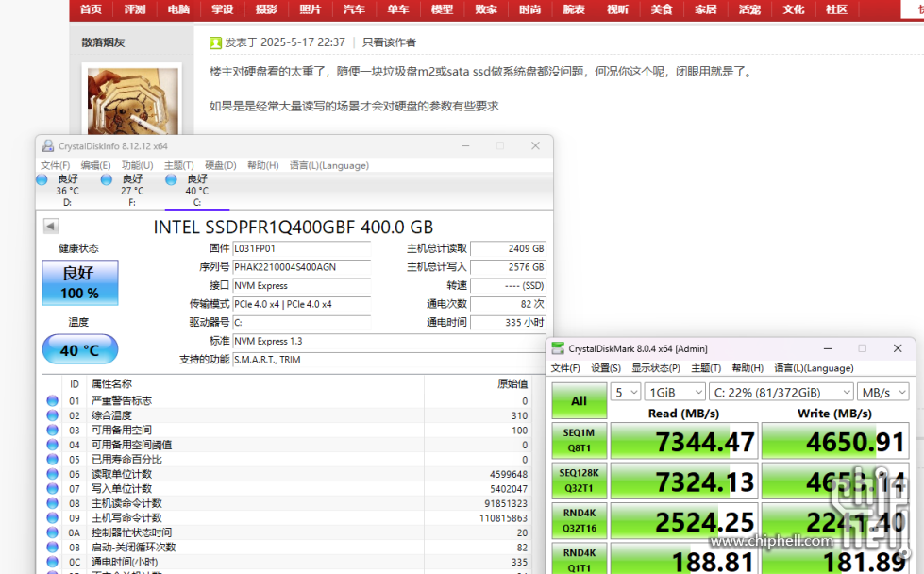Image resolution: width=924 pixels, height=574 pixels.
Task: Click status dot for 09 主机写命令计数
Action: [x=53, y=518]
